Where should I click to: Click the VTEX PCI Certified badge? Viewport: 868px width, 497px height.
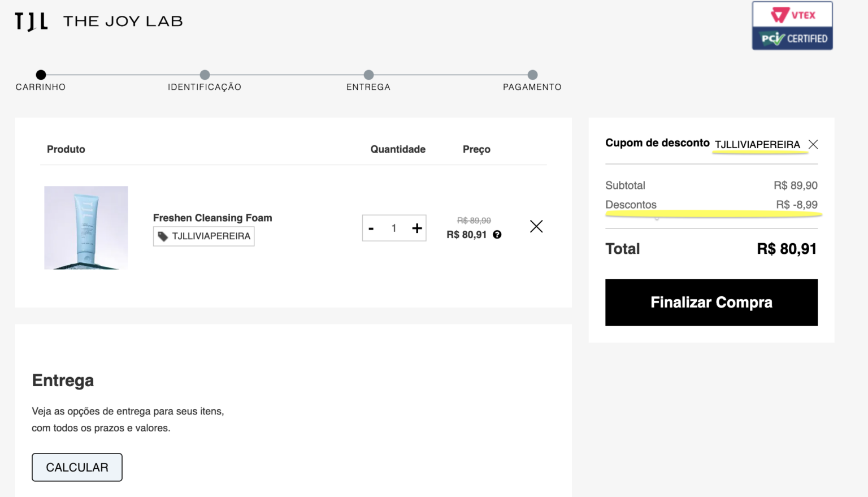pos(792,25)
